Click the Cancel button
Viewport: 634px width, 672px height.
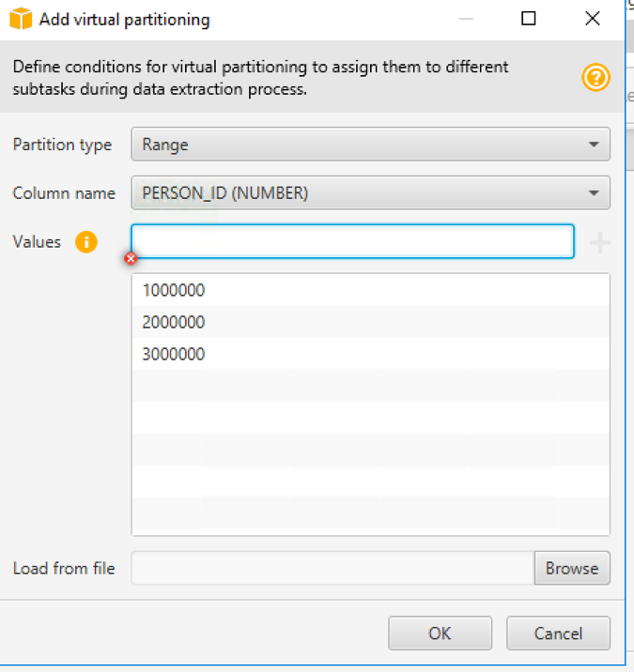pyautogui.click(x=558, y=633)
